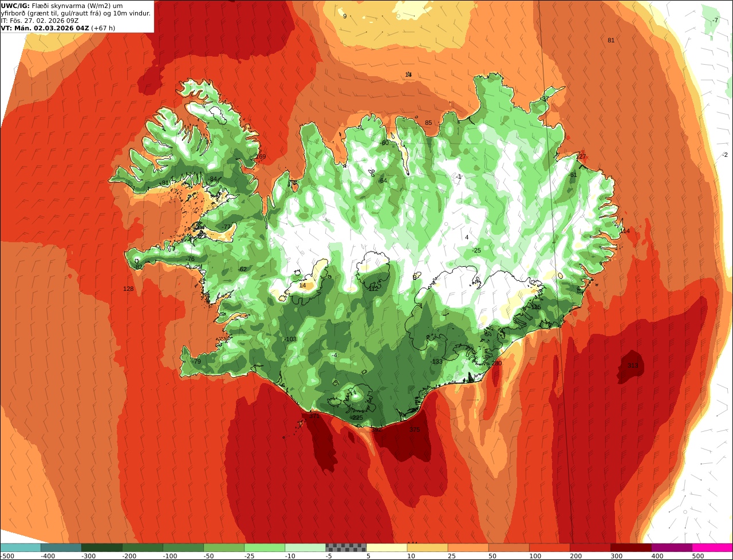
Task: Click the '373' value near the southwest coast
Action: 314,416
